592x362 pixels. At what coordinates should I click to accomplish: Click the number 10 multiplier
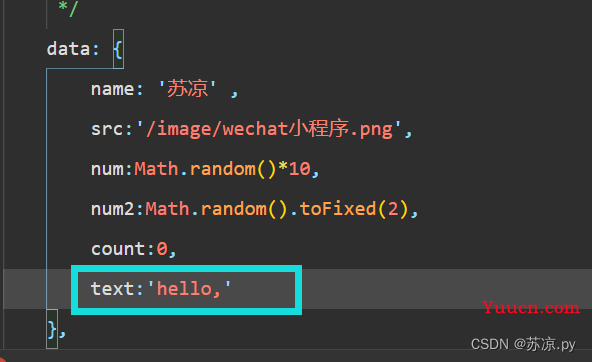point(300,169)
